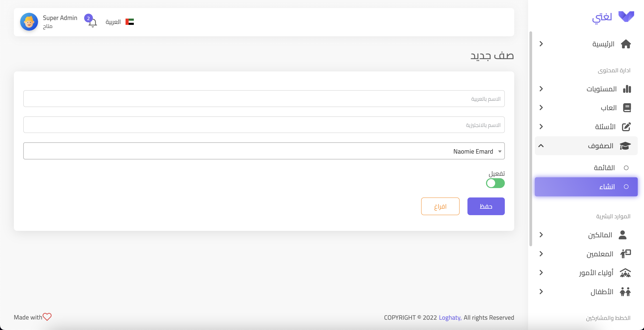Click the Super Admin avatar

click(x=29, y=22)
